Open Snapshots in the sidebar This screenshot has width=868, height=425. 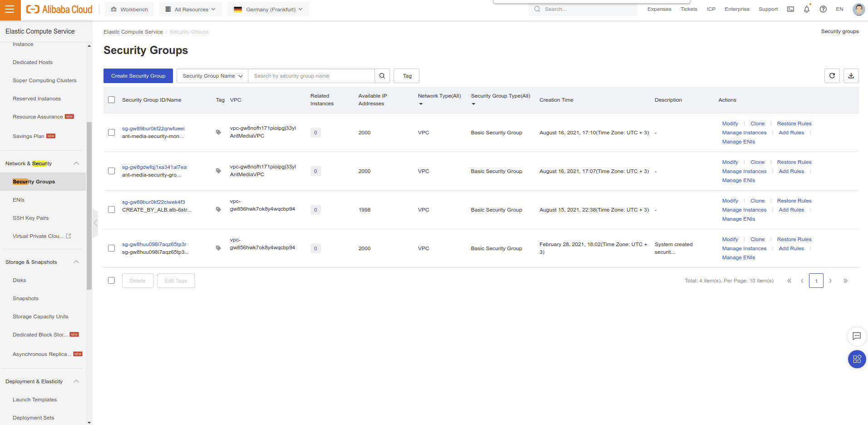point(25,298)
